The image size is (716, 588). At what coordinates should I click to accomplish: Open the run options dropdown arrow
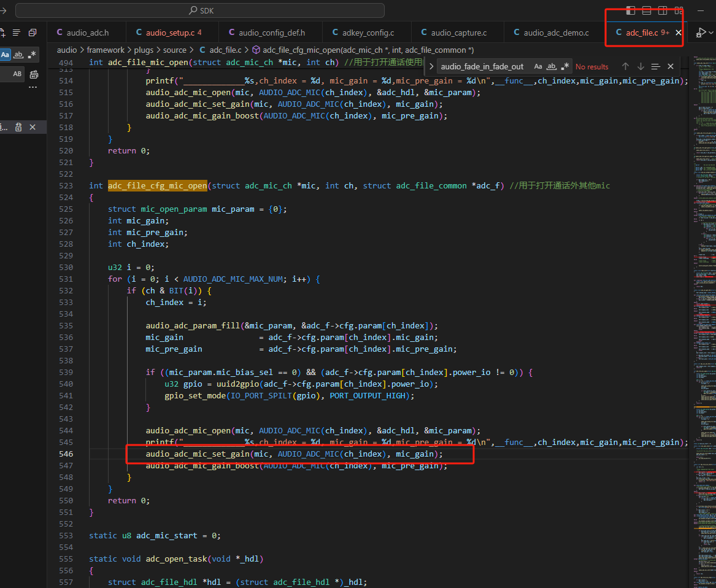click(x=711, y=33)
